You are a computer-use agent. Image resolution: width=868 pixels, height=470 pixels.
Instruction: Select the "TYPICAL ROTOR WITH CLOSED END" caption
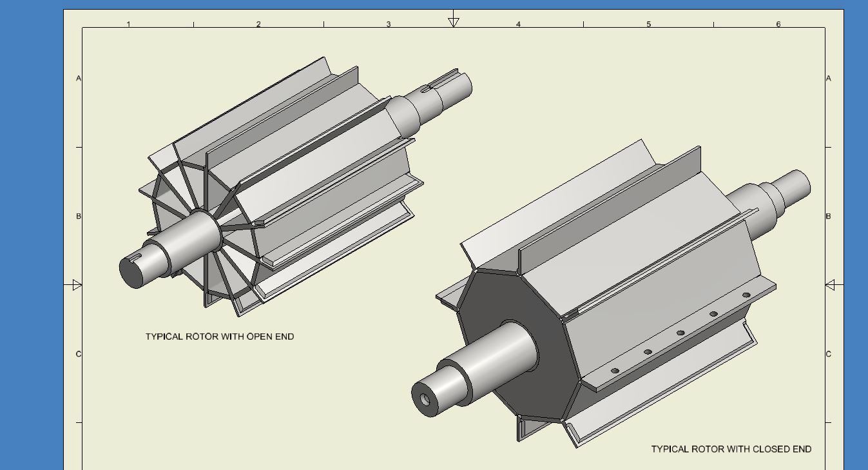731,449
